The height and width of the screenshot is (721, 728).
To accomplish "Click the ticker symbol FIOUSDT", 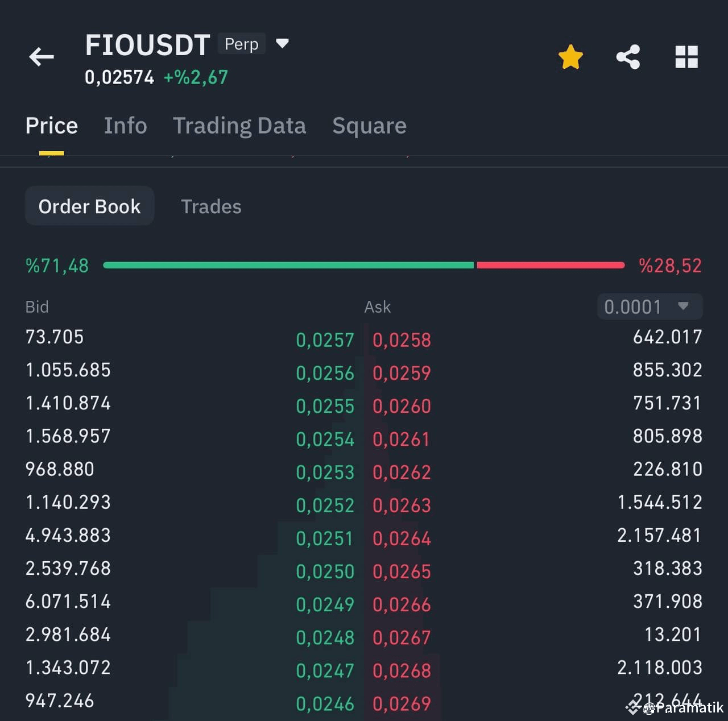I will (x=148, y=44).
